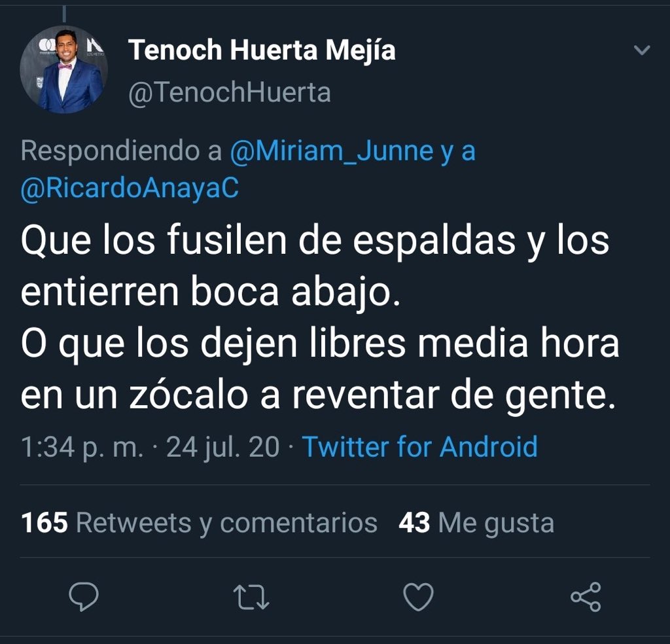Click the 24 jul. 20 date
This screenshot has width=670, height=644.
(222, 447)
